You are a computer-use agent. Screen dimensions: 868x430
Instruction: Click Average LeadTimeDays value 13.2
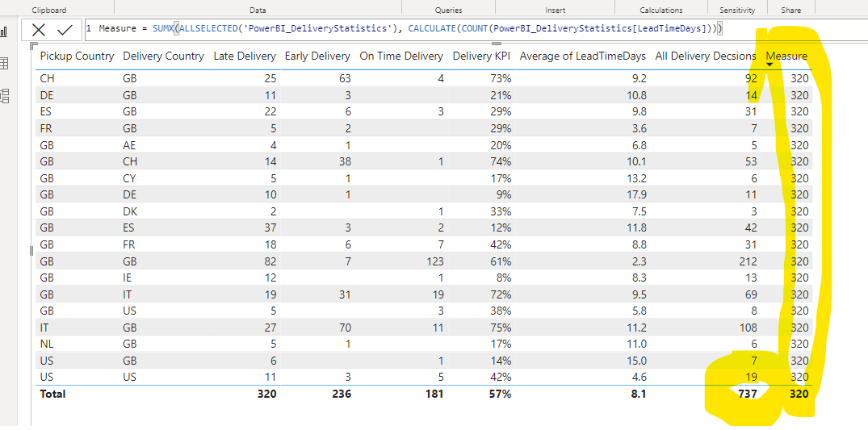[x=636, y=178]
